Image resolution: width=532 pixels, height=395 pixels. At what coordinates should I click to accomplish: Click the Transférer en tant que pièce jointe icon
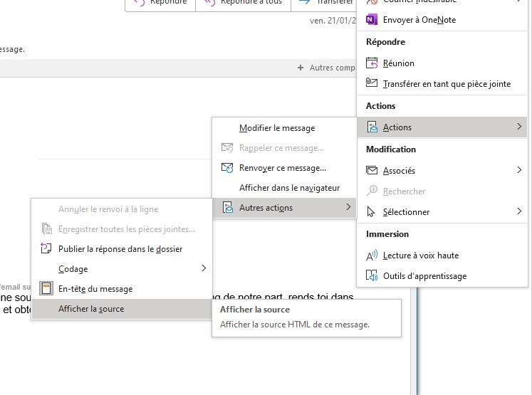tap(371, 84)
